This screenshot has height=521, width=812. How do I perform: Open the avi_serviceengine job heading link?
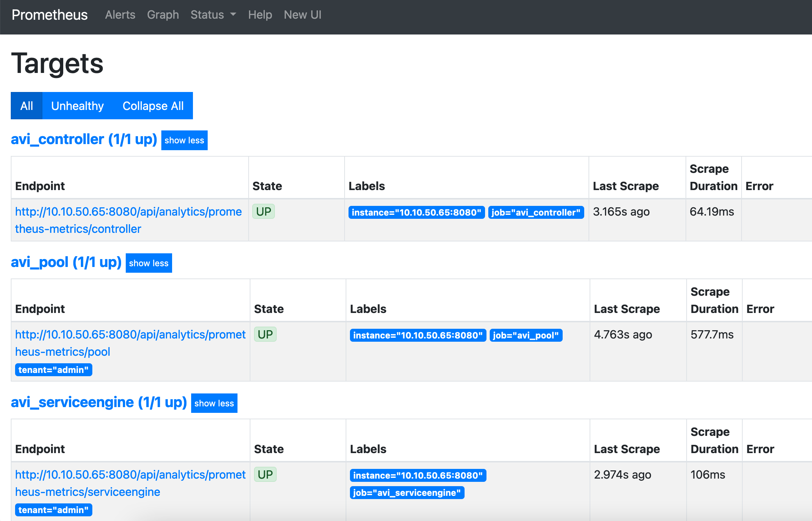[x=99, y=402]
